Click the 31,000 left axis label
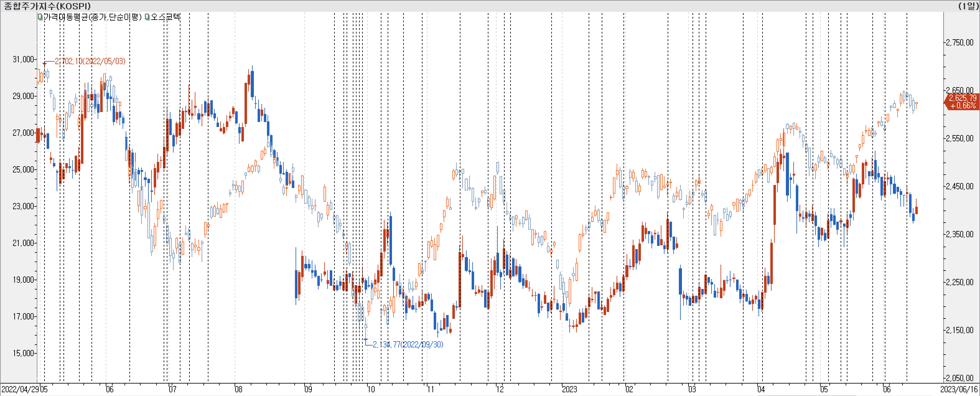 (x=23, y=59)
